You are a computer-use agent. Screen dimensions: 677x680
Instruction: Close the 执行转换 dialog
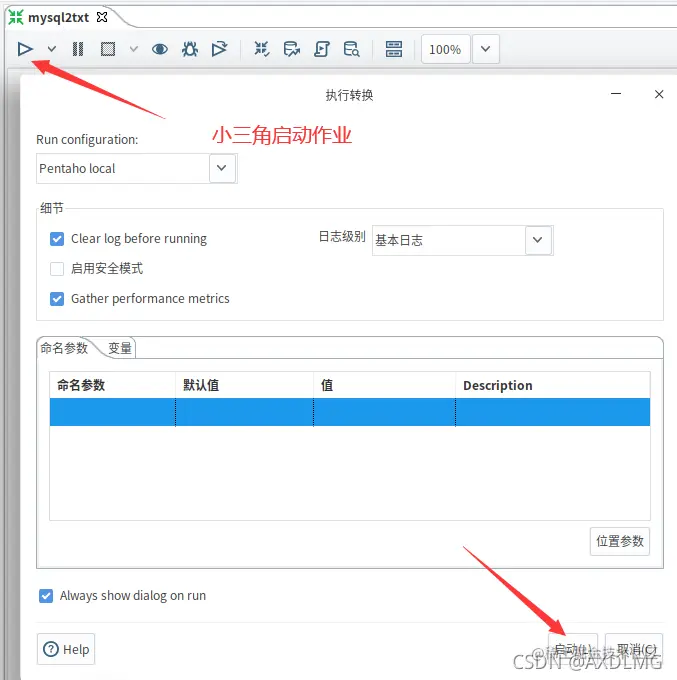659,94
